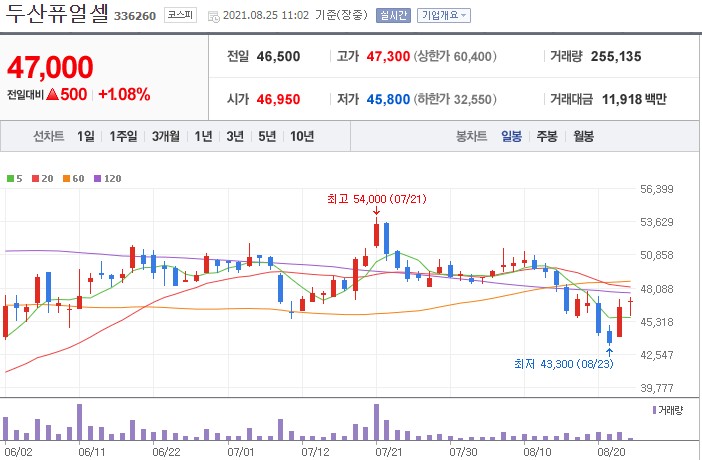Click the 전일 46,500 value

pos(278,56)
